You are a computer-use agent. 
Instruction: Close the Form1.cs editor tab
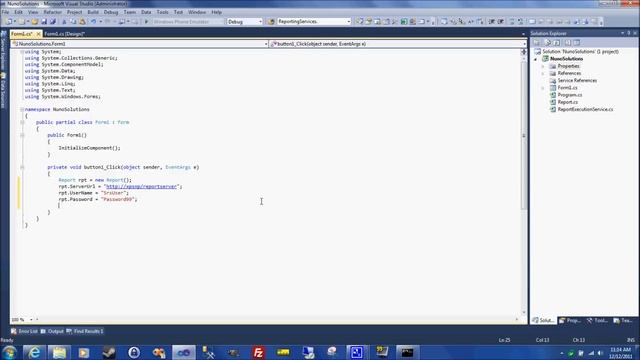(38, 34)
